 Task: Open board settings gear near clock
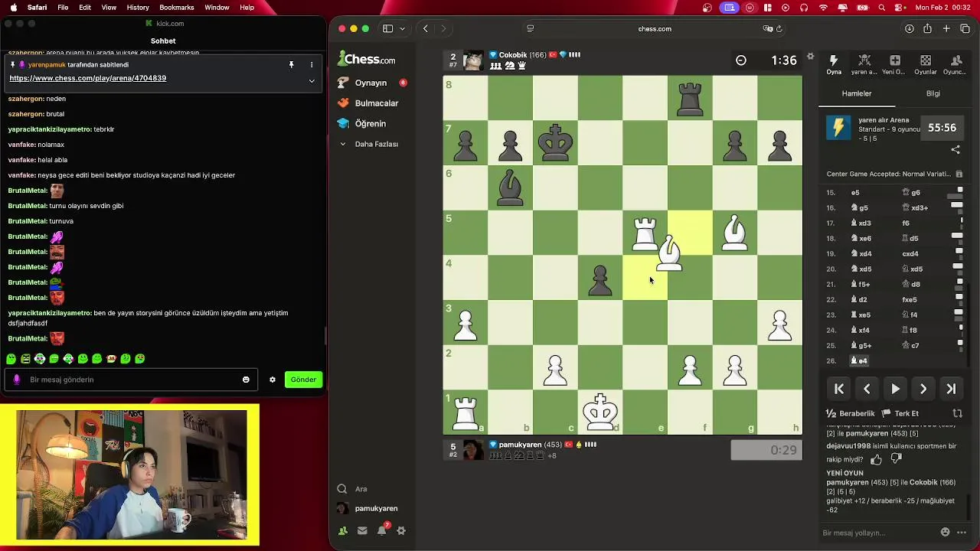[811, 56]
